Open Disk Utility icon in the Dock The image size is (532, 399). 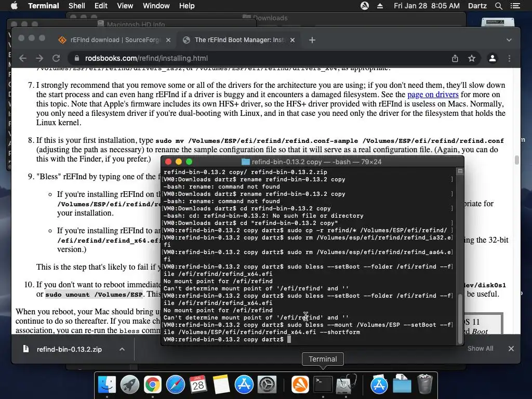coord(345,384)
